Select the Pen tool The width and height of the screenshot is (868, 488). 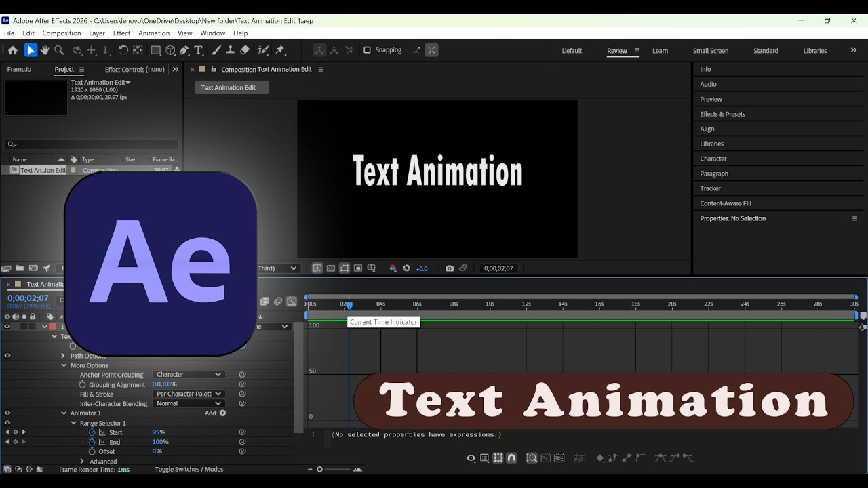pyautogui.click(x=184, y=50)
